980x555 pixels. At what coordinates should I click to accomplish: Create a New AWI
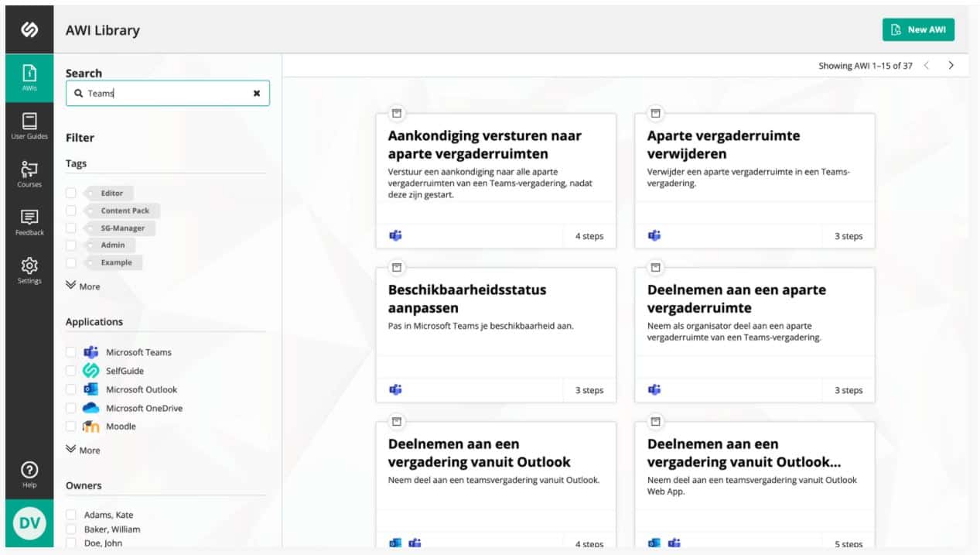coord(918,29)
